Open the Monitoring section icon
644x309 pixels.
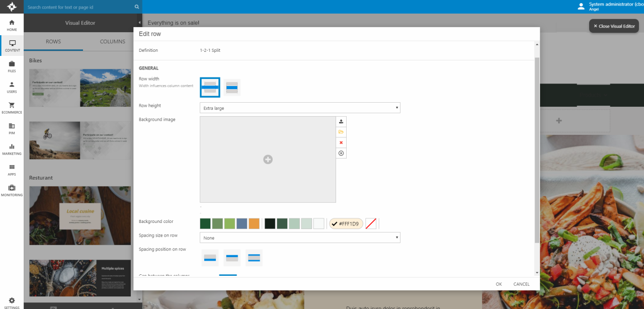tap(12, 190)
